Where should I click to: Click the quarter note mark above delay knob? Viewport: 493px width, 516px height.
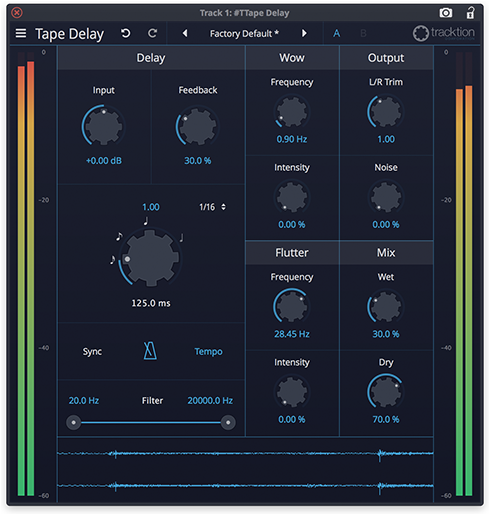[x=146, y=221]
